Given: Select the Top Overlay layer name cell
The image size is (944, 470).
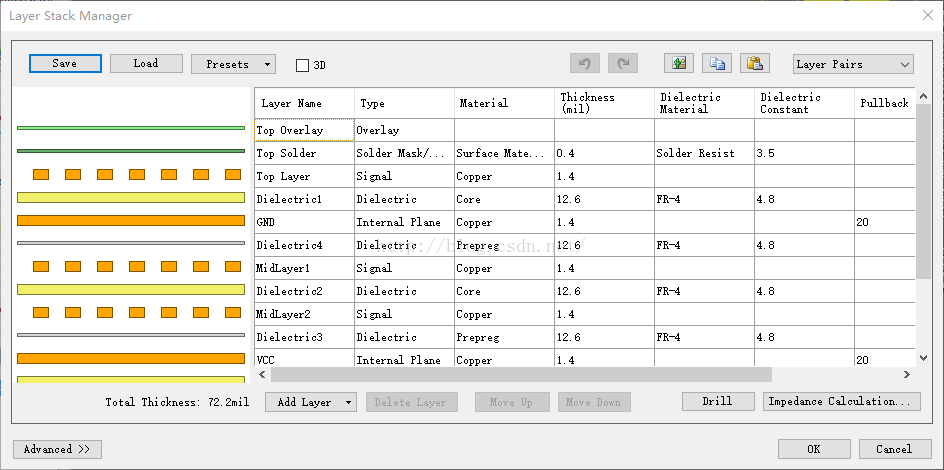Looking at the screenshot, I should click(305, 130).
